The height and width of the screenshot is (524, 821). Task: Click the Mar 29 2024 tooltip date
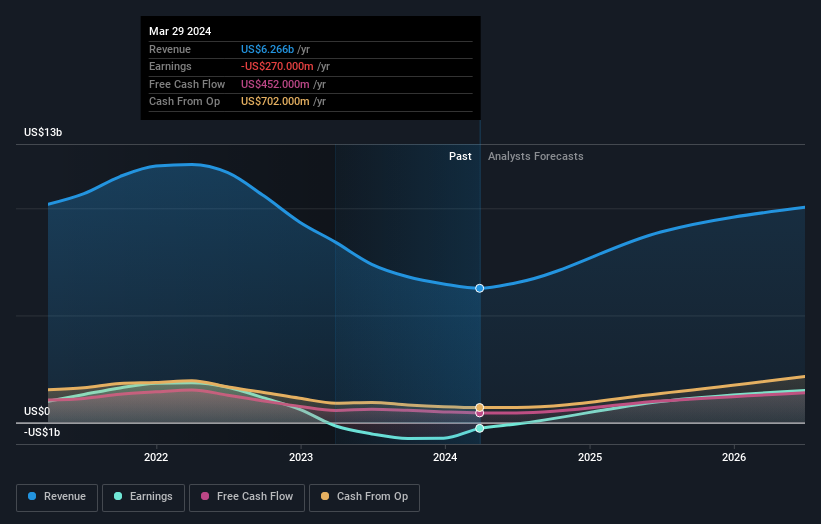[x=180, y=31]
